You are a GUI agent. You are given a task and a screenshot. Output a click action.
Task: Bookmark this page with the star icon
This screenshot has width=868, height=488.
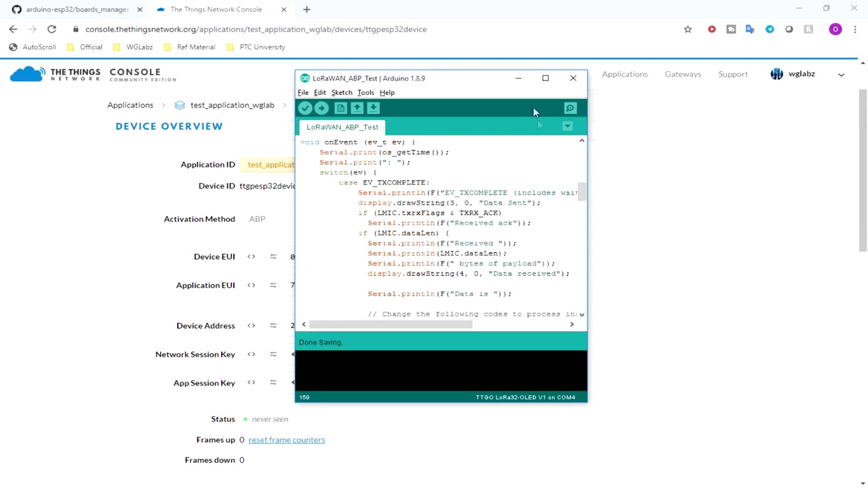pyautogui.click(x=688, y=29)
